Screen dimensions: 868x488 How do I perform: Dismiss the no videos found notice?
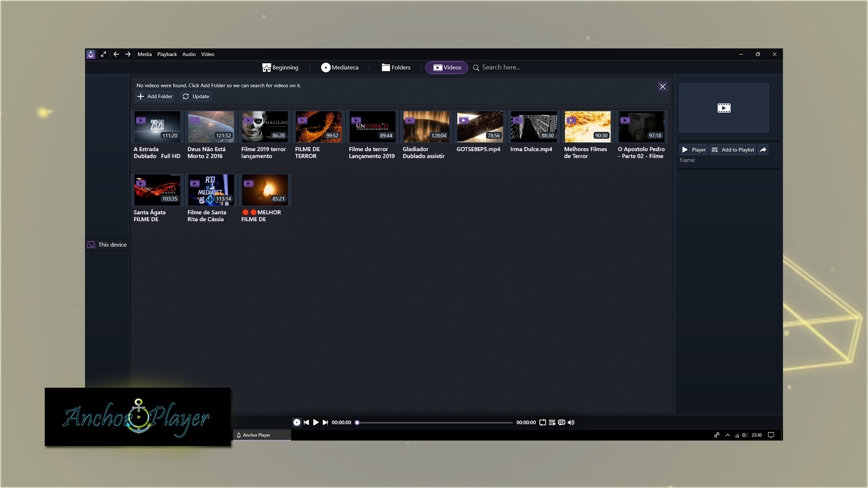pyautogui.click(x=662, y=86)
